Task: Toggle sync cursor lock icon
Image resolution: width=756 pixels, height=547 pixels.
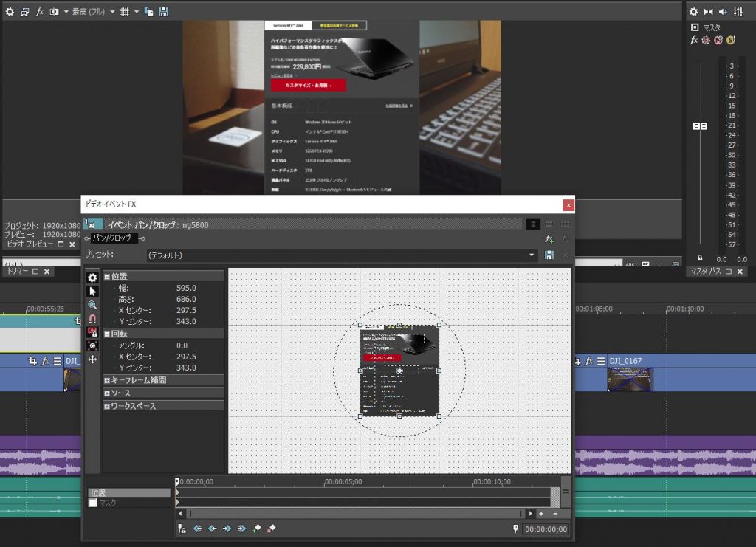Action: (x=182, y=529)
